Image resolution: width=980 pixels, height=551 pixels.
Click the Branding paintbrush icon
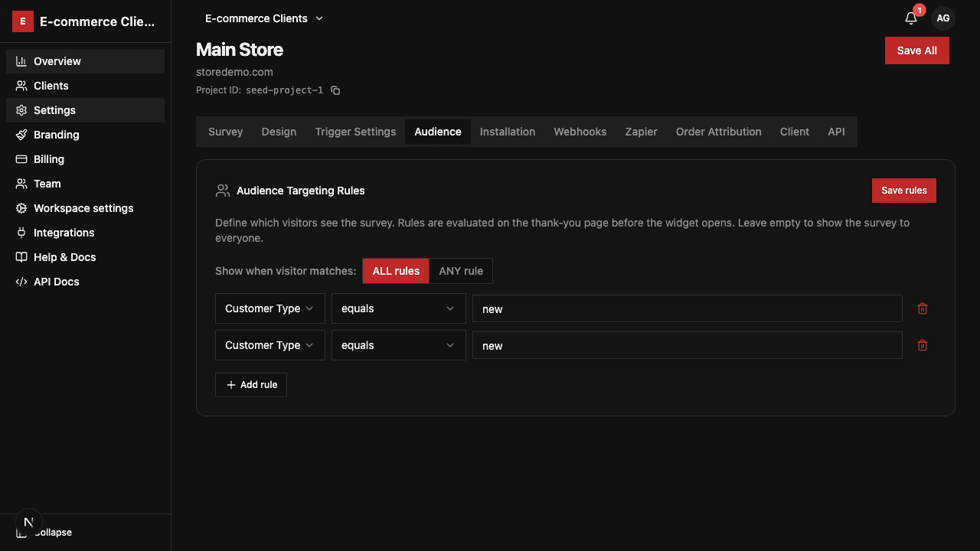click(x=21, y=135)
